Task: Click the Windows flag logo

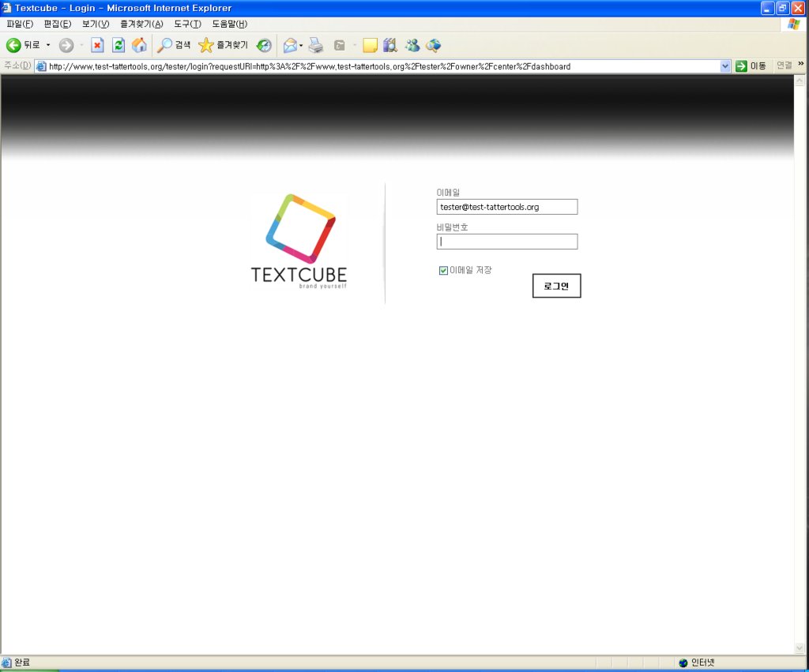Action: (x=794, y=24)
